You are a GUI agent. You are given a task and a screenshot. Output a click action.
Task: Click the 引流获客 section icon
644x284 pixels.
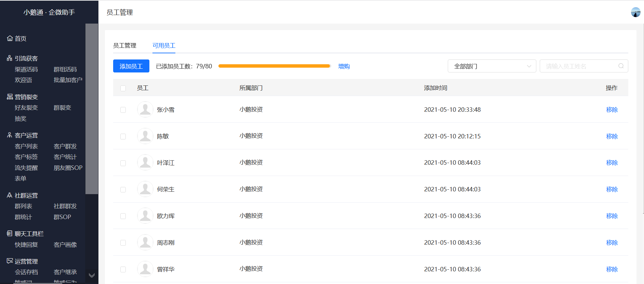[10, 58]
